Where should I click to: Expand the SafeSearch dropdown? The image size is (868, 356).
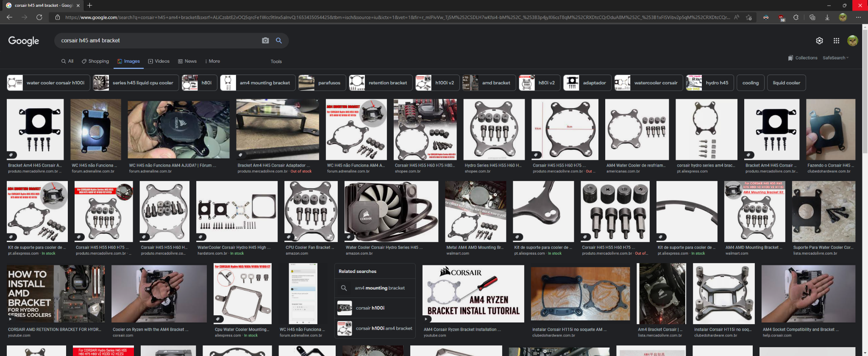coord(836,58)
